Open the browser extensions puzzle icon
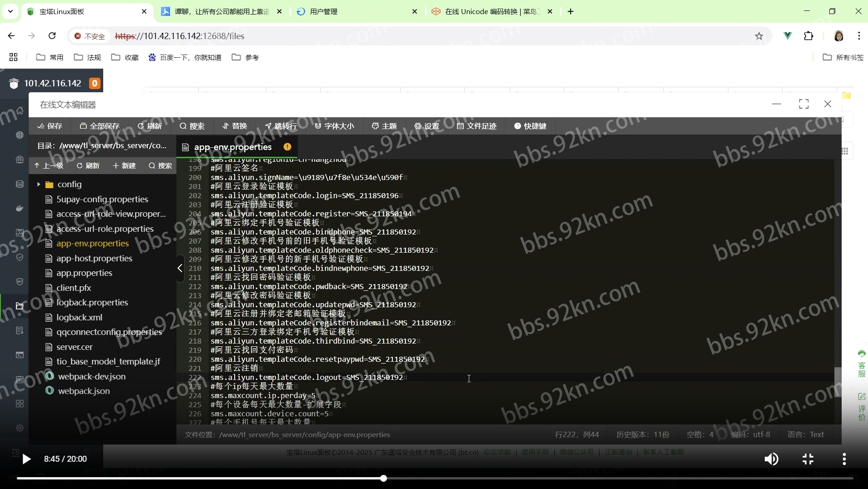The width and height of the screenshot is (868, 489). (808, 36)
